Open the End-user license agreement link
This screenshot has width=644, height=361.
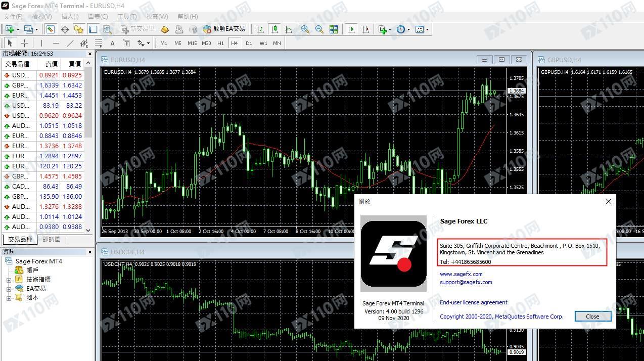(474, 302)
